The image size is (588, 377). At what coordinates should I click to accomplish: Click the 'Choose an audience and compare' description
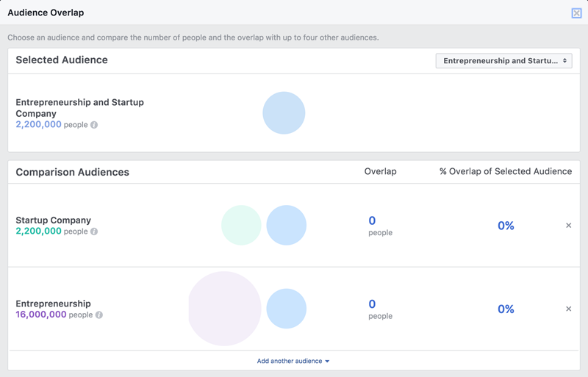tap(193, 37)
